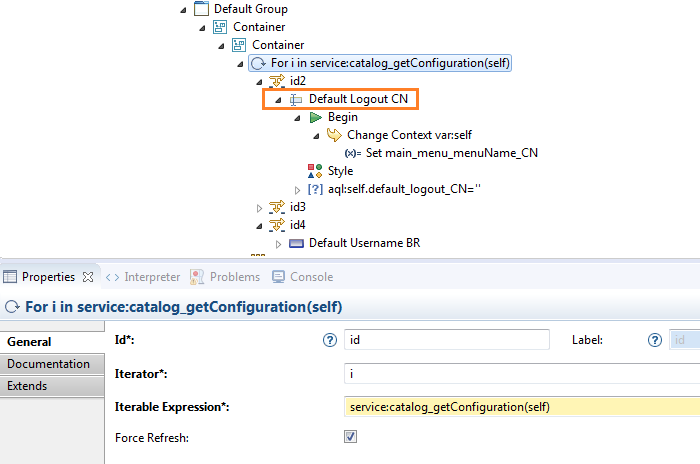This screenshot has width=700, height=464.
Task: Click the For loop refresh icon in tree
Action: [258, 63]
